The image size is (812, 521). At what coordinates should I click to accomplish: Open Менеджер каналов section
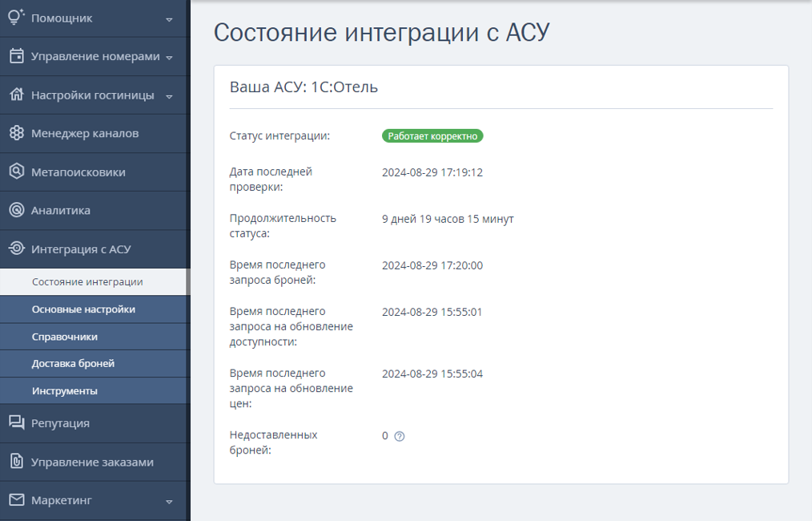[94, 133]
